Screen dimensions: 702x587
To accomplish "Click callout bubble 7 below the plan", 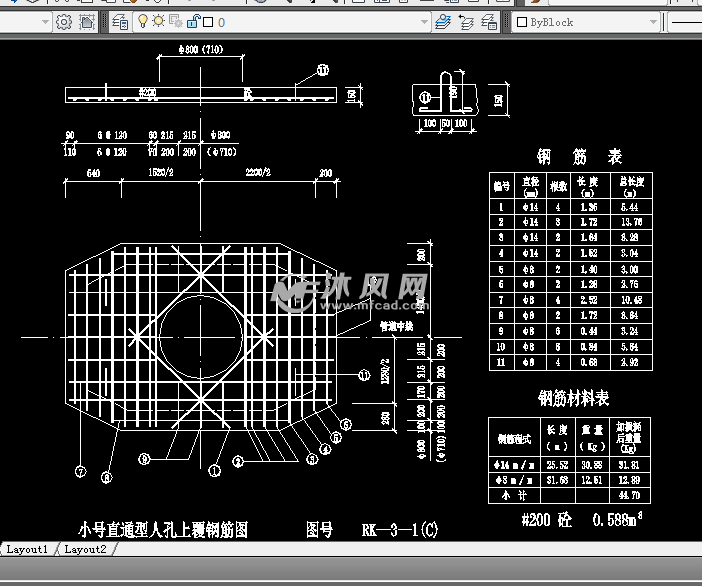I will (x=81, y=471).
